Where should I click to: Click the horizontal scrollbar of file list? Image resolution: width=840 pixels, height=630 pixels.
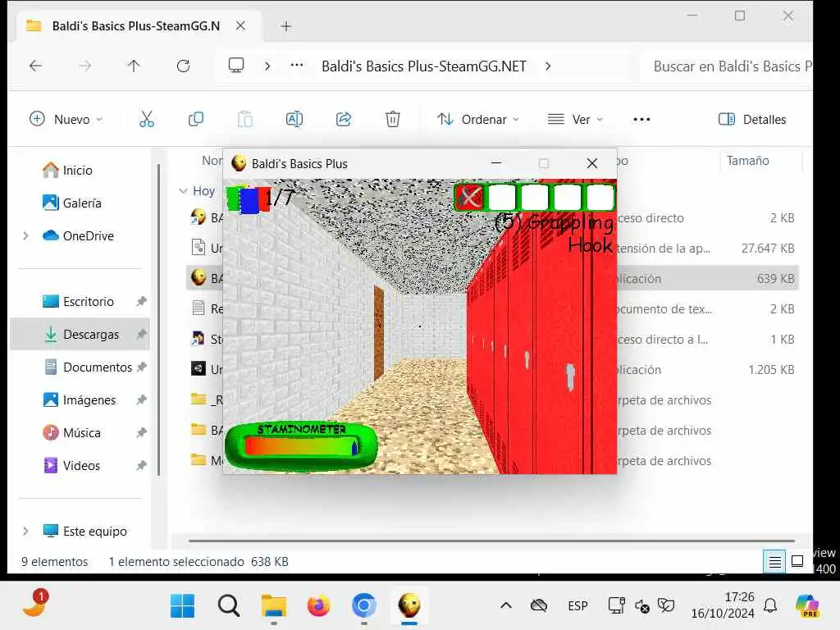coord(491,541)
